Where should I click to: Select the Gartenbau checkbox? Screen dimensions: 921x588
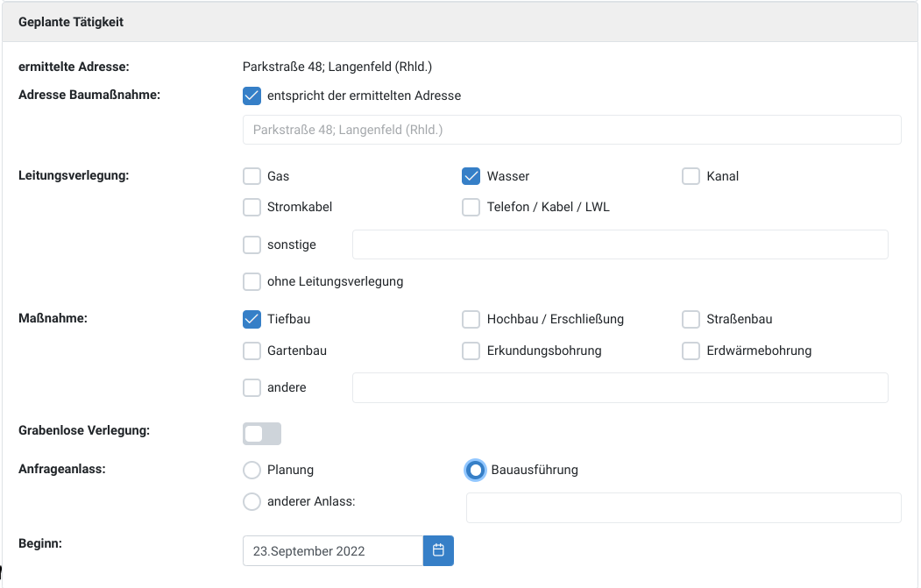[x=252, y=351]
